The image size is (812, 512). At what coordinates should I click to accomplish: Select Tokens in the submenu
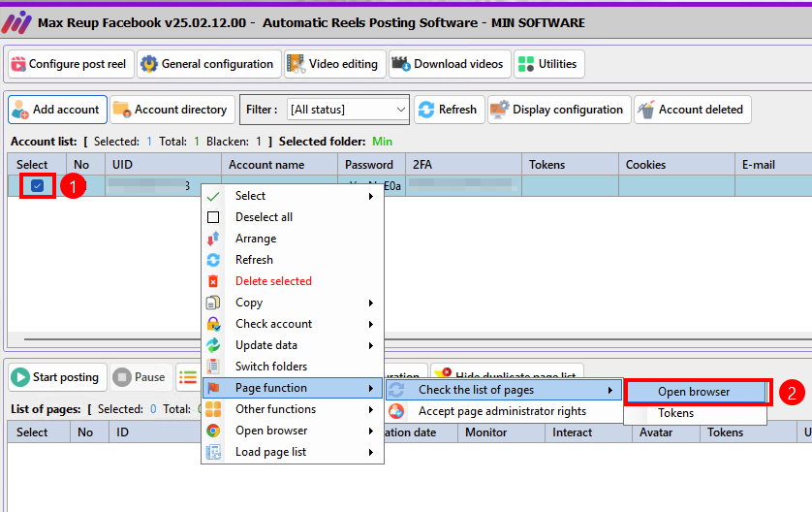[x=696, y=413]
